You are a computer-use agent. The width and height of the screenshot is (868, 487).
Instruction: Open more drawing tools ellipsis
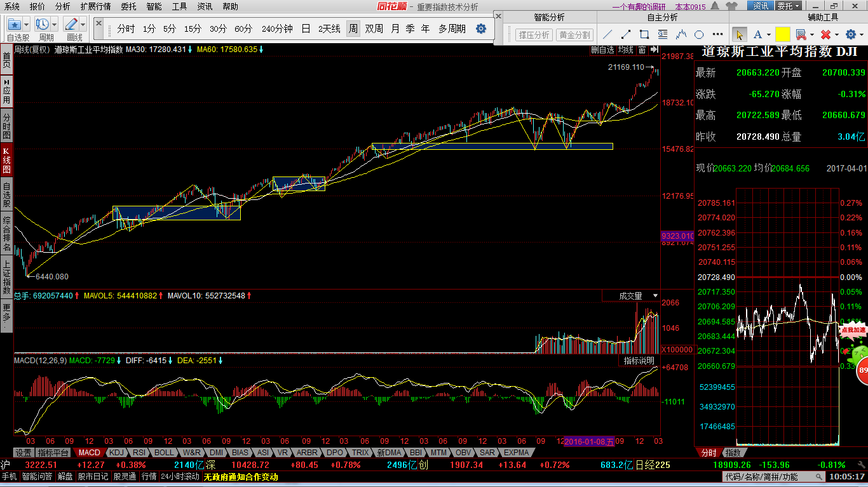coord(716,35)
